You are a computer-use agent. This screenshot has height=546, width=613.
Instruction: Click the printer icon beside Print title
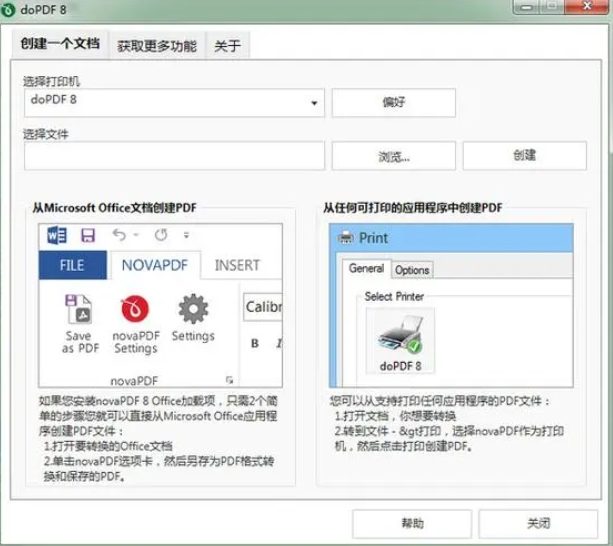(345, 237)
